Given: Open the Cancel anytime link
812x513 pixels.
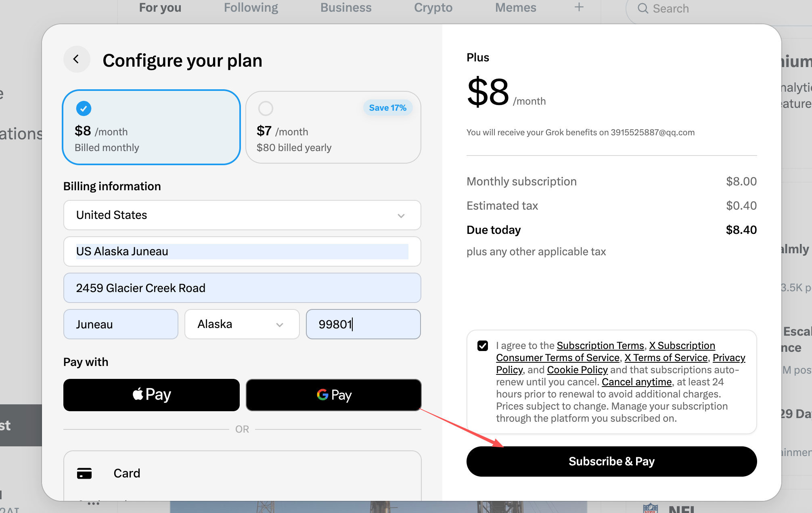Looking at the screenshot, I should 636,382.
